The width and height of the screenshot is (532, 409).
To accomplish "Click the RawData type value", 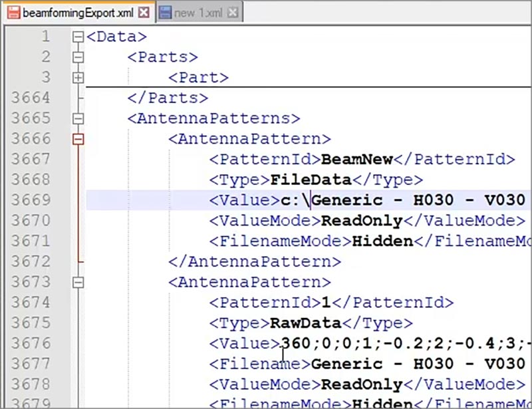I will (x=306, y=323).
